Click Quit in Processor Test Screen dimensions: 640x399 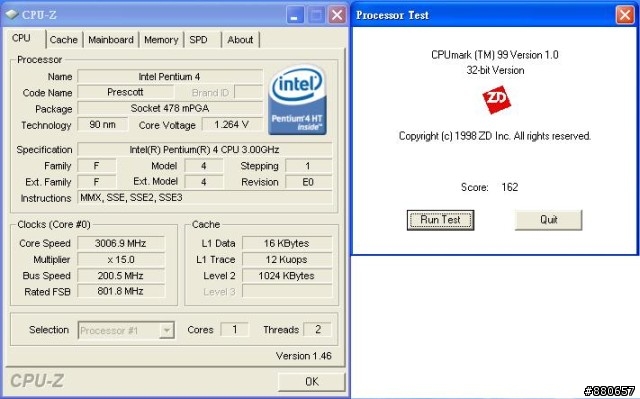(549, 220)
